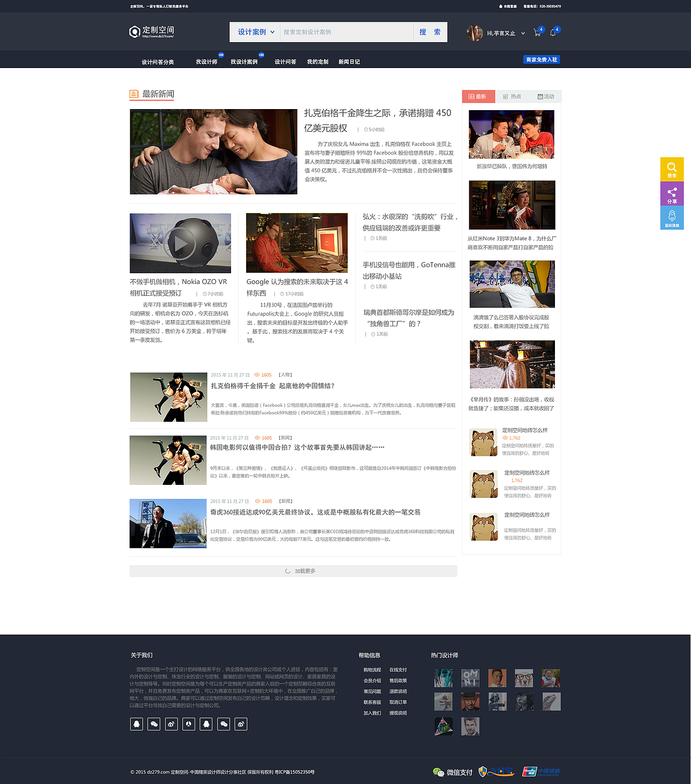Screen dimensions: 691x784
Task: Open the 芈月传 sidebar article text
Action: [x=511, y=404]
